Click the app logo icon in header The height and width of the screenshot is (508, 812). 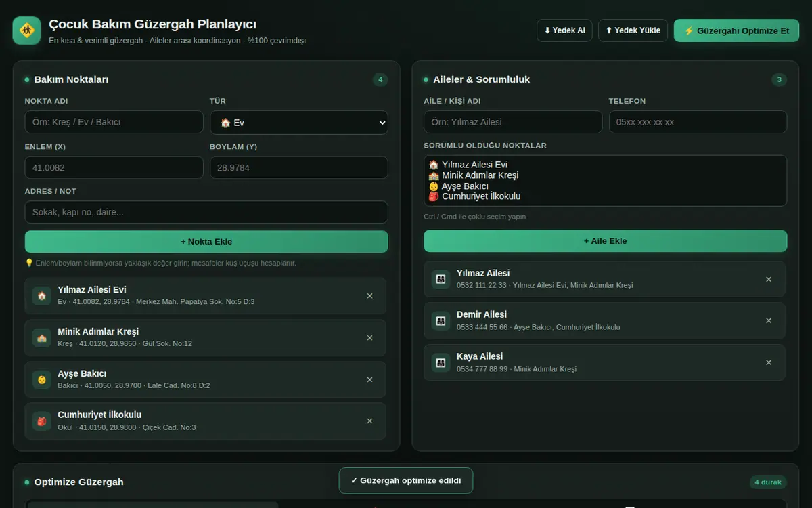click(26, 30)
